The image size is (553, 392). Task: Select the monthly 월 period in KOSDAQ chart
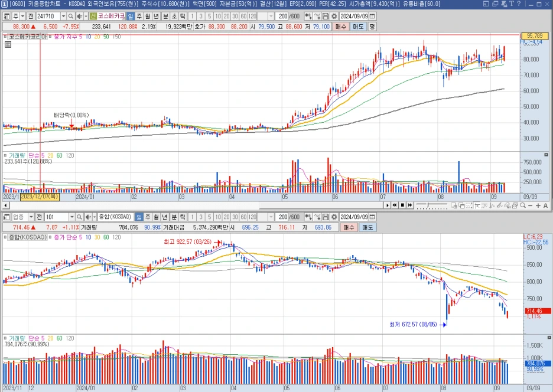tap(156, 217)
